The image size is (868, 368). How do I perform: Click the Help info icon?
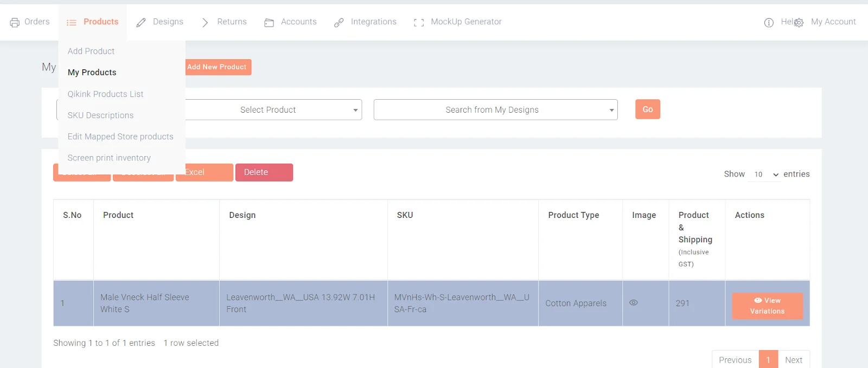(x=769, y=22)
